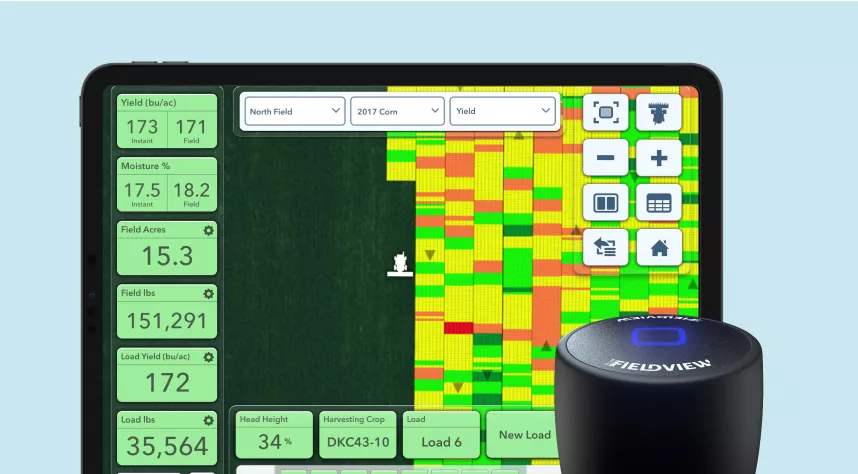Click the red low-yield cell on map
Viewport: 858px width, 474px height.
tap(458, 328)
